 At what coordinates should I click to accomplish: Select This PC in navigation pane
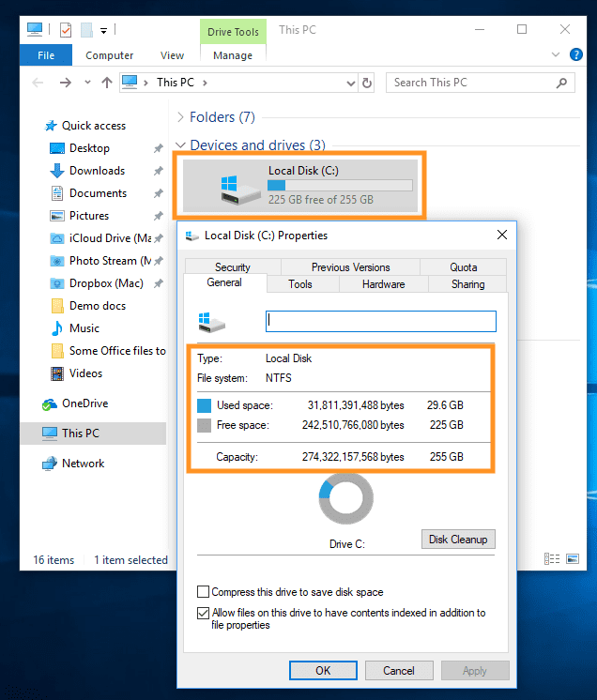tap(93, 433)
